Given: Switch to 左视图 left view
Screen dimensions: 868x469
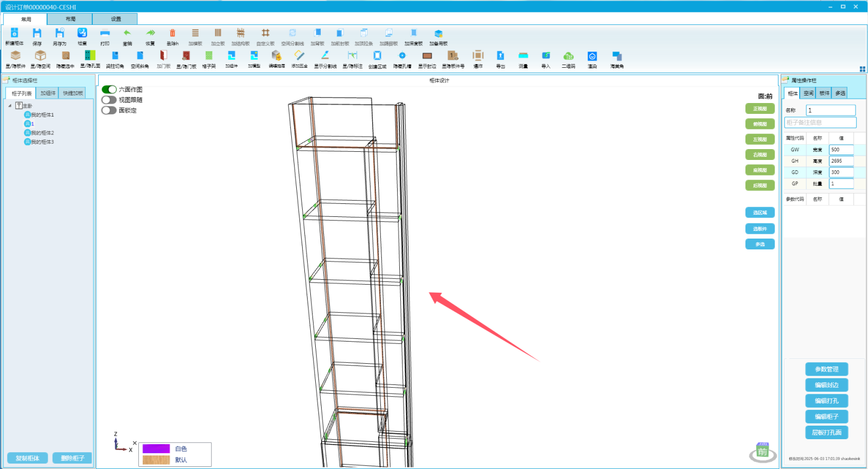Looking at the screenshot, I should 759,139.
